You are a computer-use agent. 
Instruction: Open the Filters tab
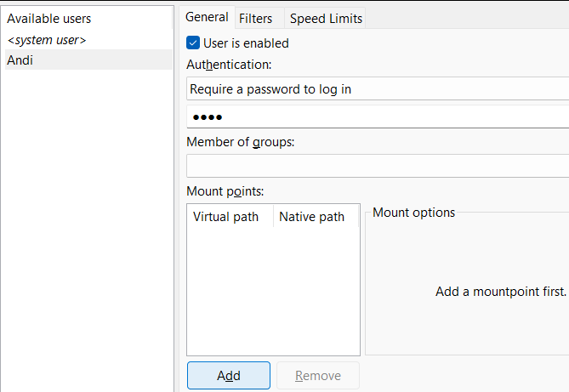(x=255, y=18)
